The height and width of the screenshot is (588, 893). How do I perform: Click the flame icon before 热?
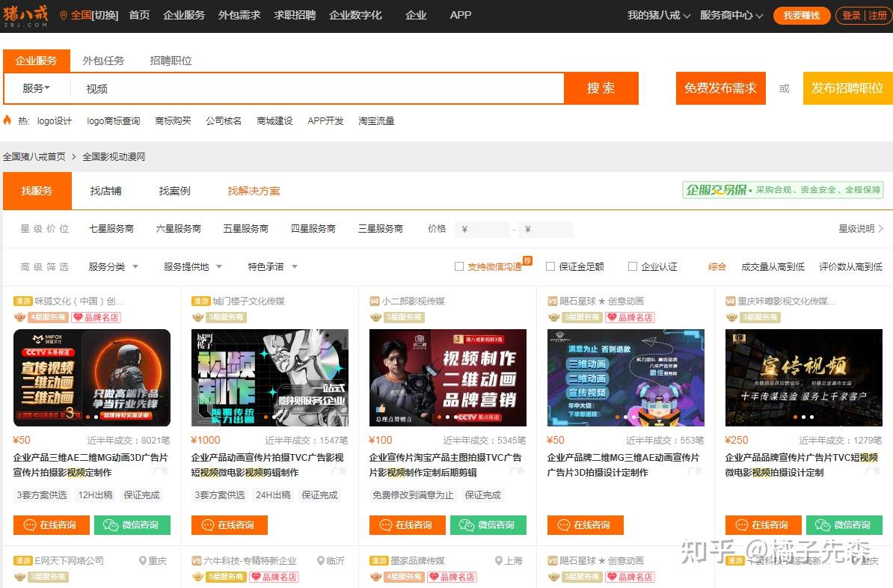[x=7, y=120]
